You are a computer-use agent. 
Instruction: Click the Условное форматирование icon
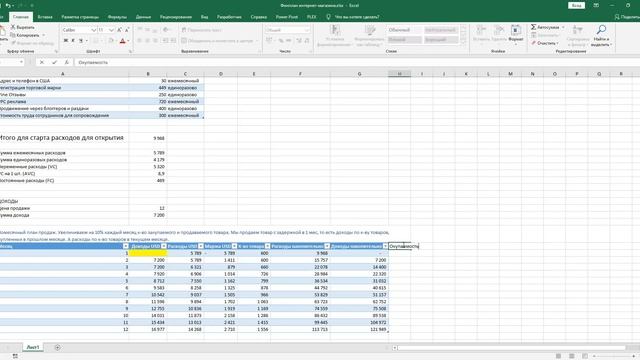[335, 30]
